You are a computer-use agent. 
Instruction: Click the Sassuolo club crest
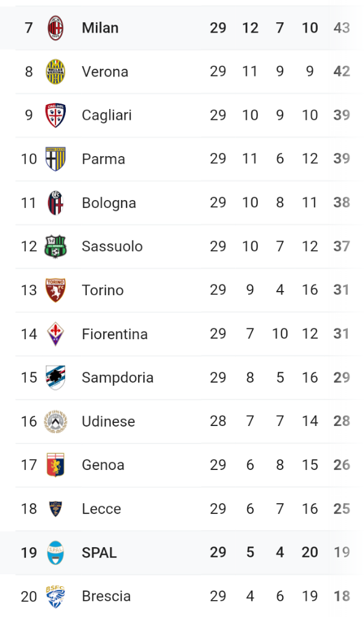click(x=55, y=246)
